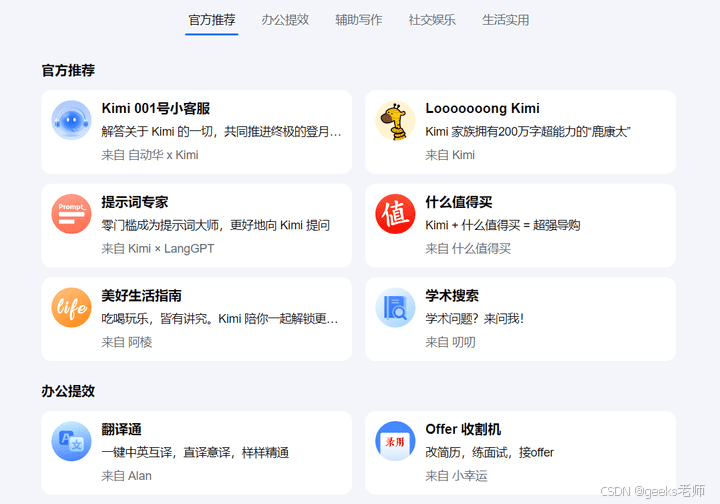Click the author line 来自 自动华 x Kimi
720x504 pixels.
tap(150, 155)
